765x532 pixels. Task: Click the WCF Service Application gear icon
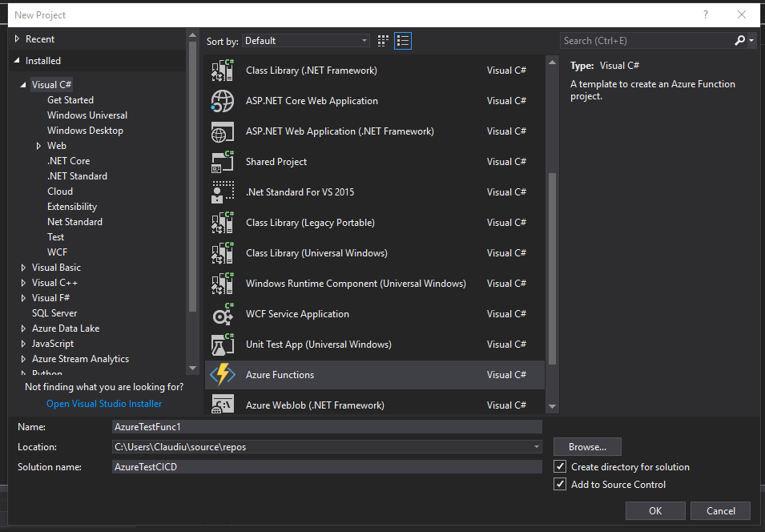pos(223,314)
